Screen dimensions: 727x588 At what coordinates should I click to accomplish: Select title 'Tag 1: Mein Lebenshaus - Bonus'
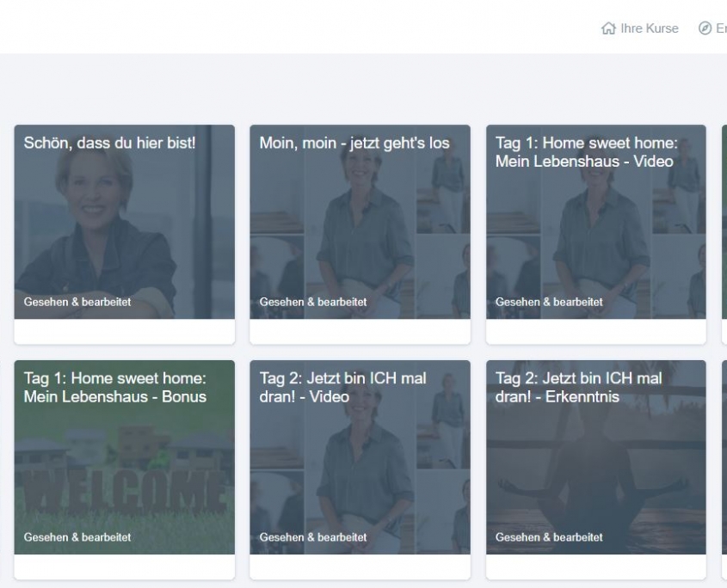click(x=115, y=388)
